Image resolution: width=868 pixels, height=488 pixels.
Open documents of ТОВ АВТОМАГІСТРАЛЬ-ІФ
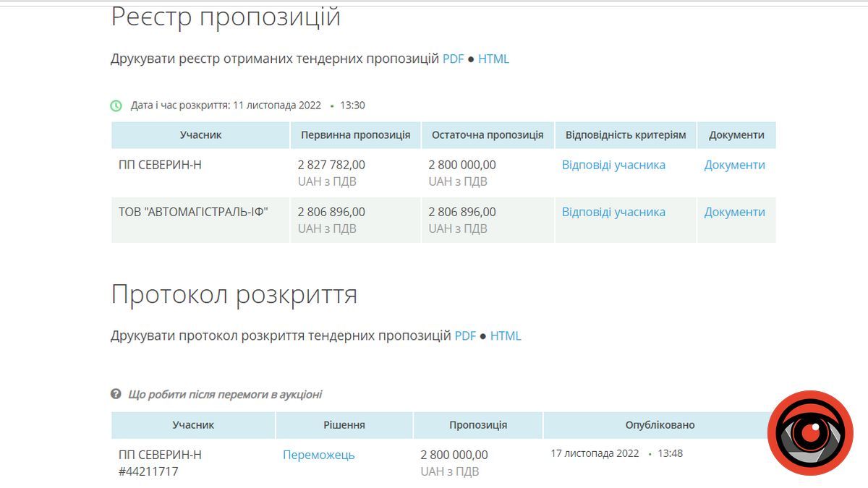(735, 212)
